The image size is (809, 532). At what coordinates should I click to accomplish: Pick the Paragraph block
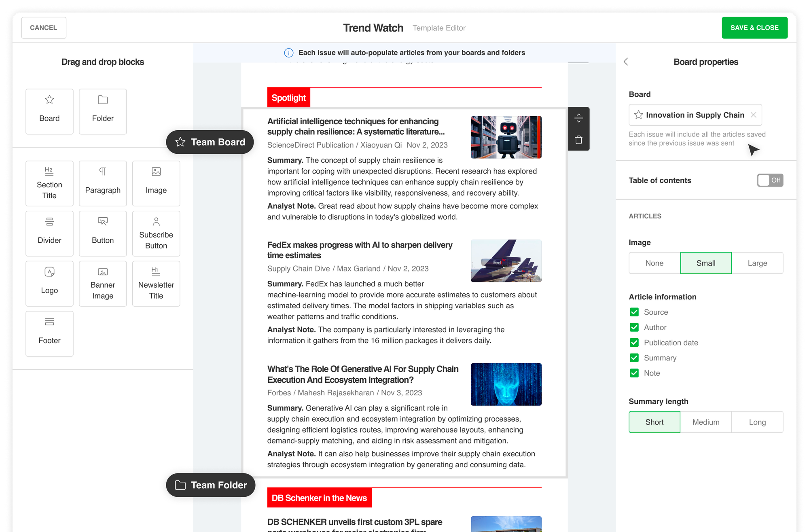(x=103, y=183)
